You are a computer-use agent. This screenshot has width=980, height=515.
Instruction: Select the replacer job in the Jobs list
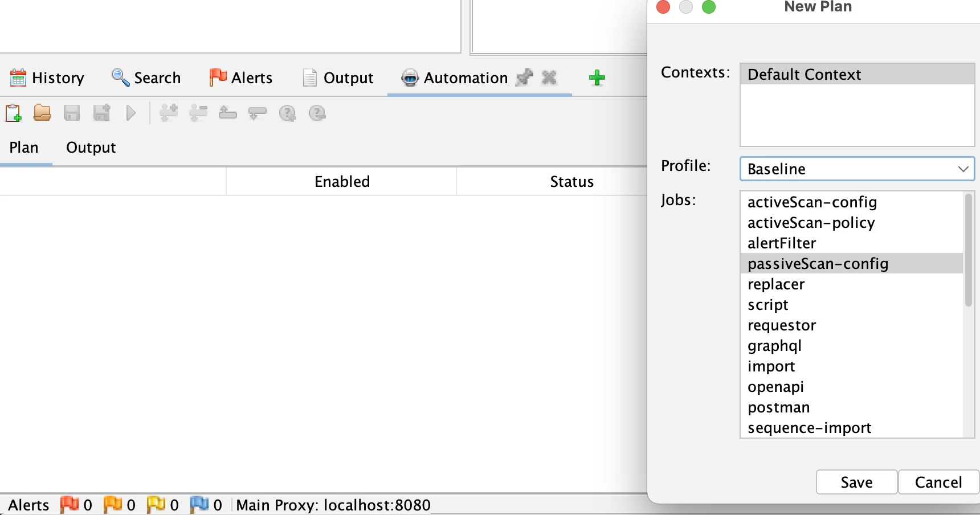coord(776,284)
